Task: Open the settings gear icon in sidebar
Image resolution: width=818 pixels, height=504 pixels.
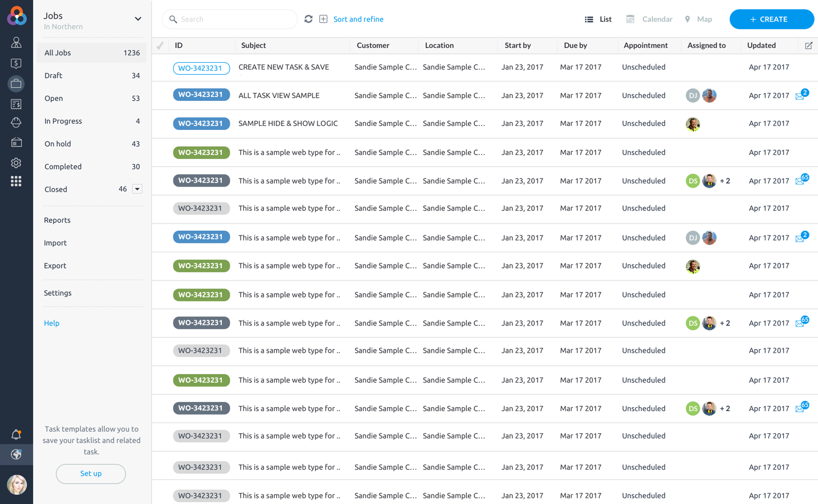Action: coord(16,163)
